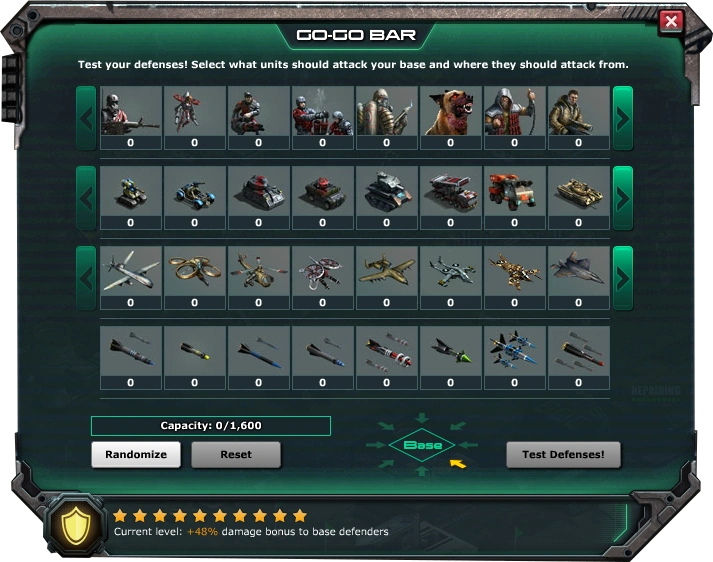Select the green-tipped missile
The image size is (713, 562).
451,357
